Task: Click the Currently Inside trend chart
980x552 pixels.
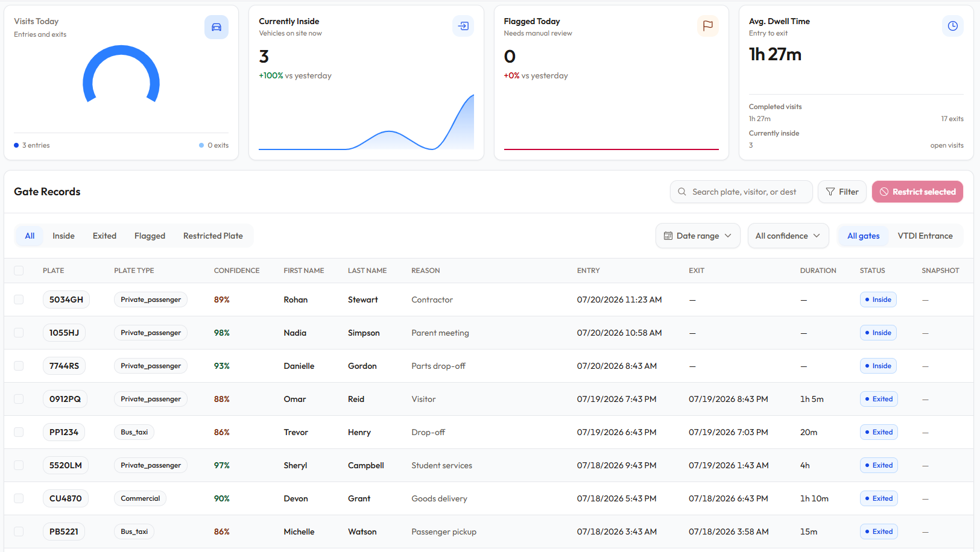Action: 366,122
